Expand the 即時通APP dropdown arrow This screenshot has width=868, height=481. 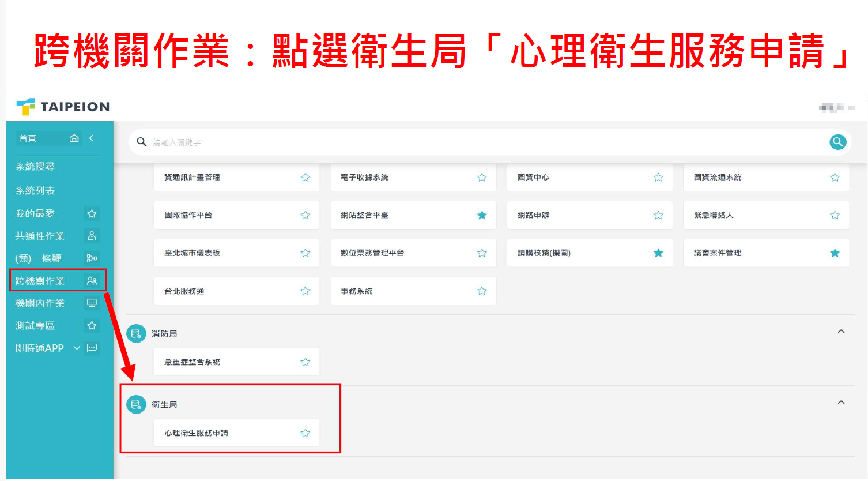(x=77, y=348)
